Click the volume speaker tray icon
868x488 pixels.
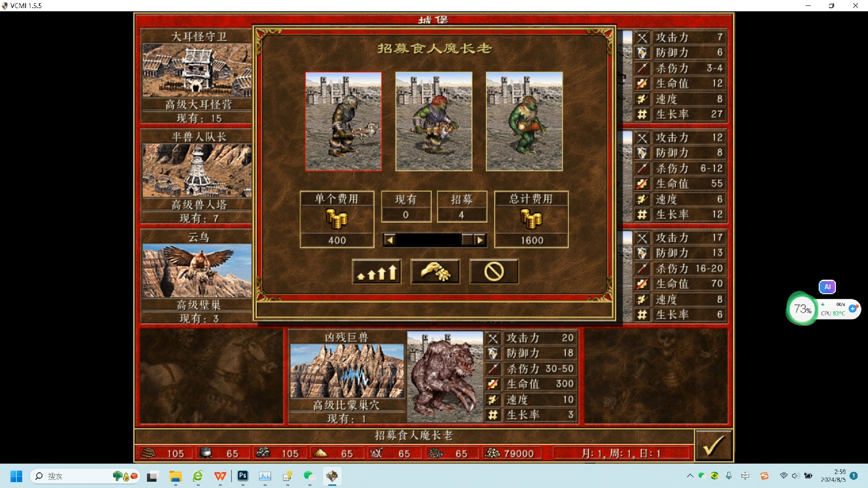[x=796, y=475]
